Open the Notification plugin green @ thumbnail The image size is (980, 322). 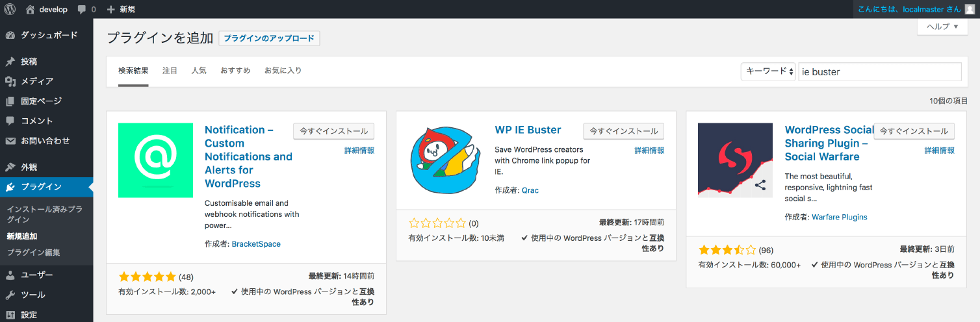pyautogui.click(x=155, y=160)
